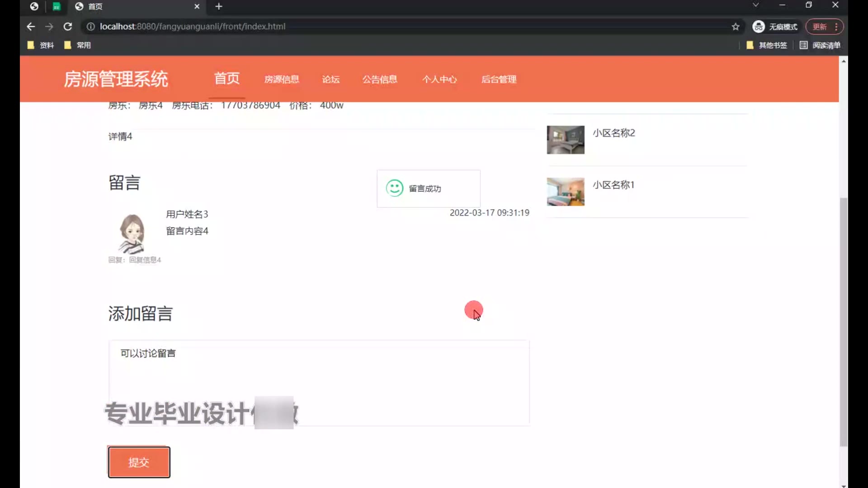
Task: Click the site info icon in address bar
Action: (90, 27)
